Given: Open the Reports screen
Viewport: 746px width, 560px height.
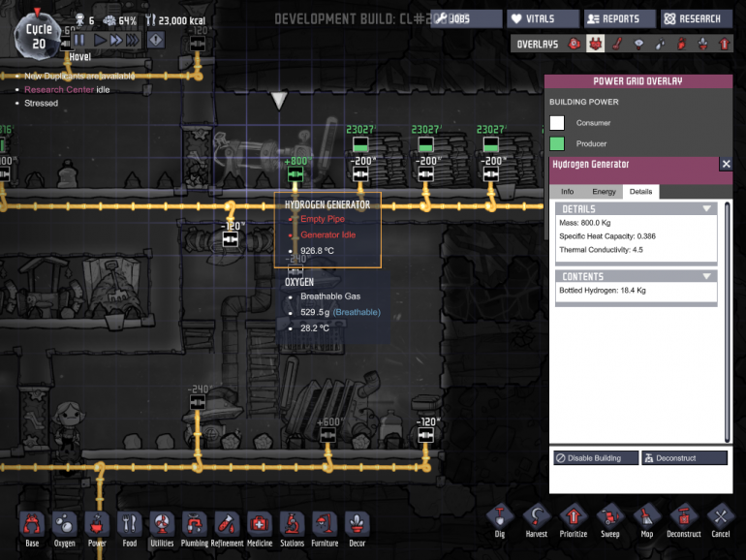Looking at the screenshot, I should pyautogui.click(x=620, y=18).
